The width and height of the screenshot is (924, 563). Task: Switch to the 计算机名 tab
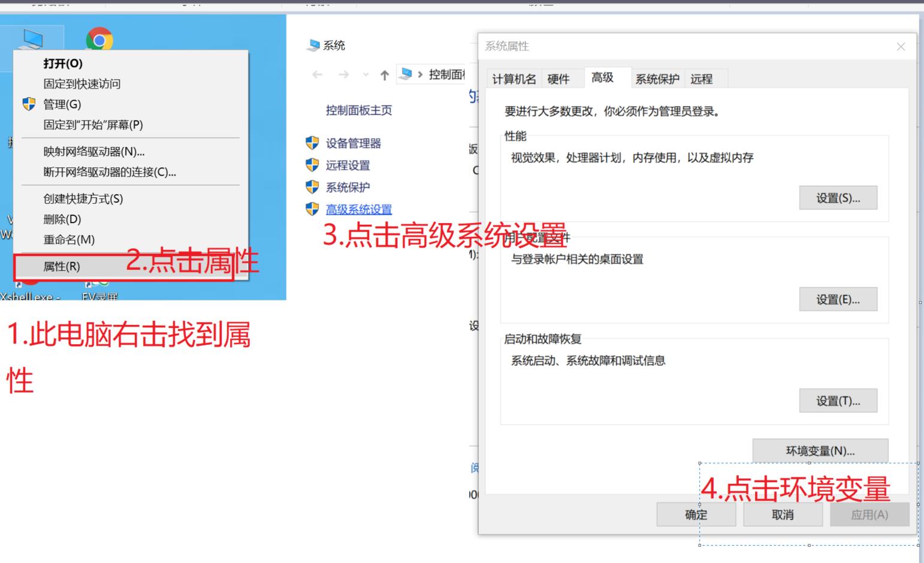point(514,79)
